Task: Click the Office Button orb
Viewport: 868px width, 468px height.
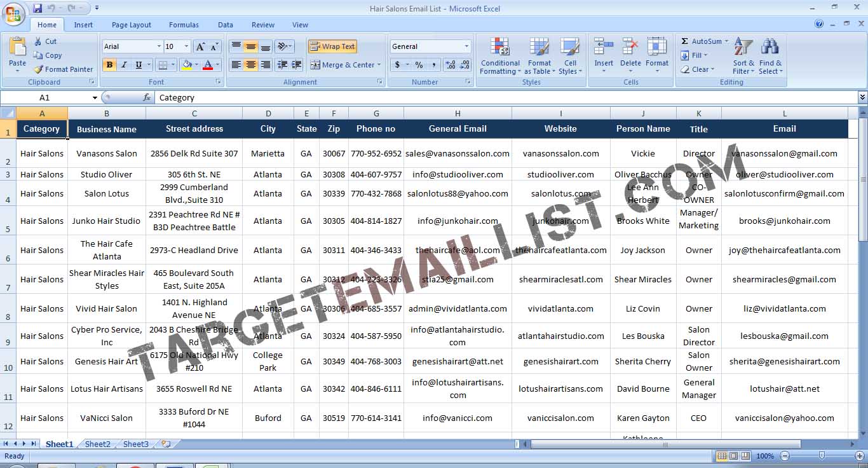Action: [14, 13]
